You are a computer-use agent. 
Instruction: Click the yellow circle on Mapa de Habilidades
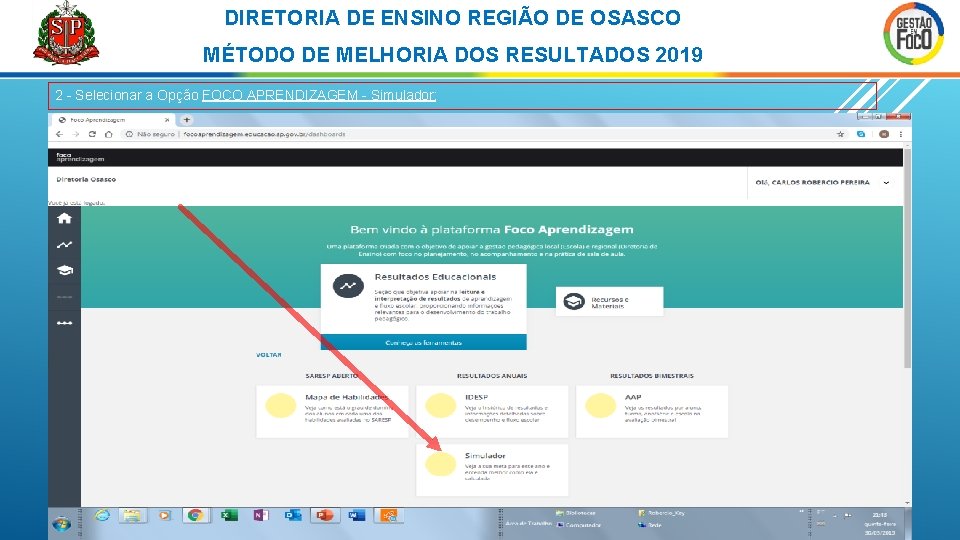(x=281, y=405)
